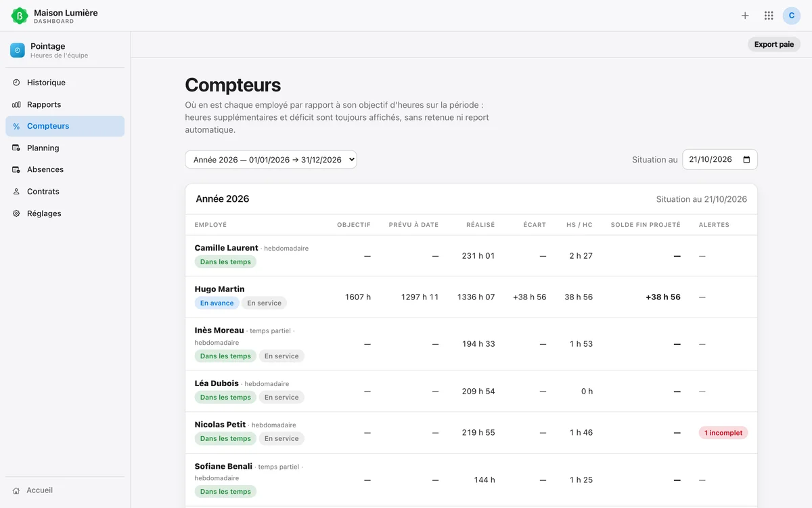Image resolution: width=812 pixels, height=508 pixels.
Task: Click Camille Laurent's 2 h 27 overtime
Action: [x=581, y=256]
